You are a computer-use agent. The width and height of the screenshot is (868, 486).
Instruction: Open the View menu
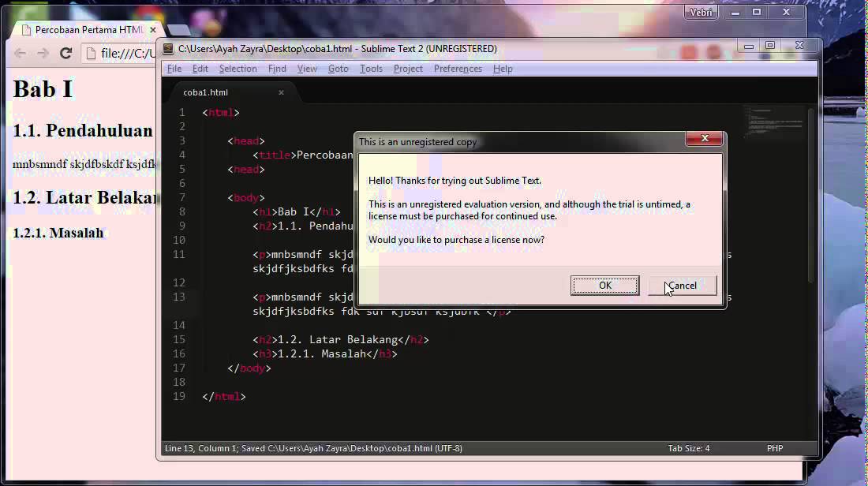tap(307, 69)
